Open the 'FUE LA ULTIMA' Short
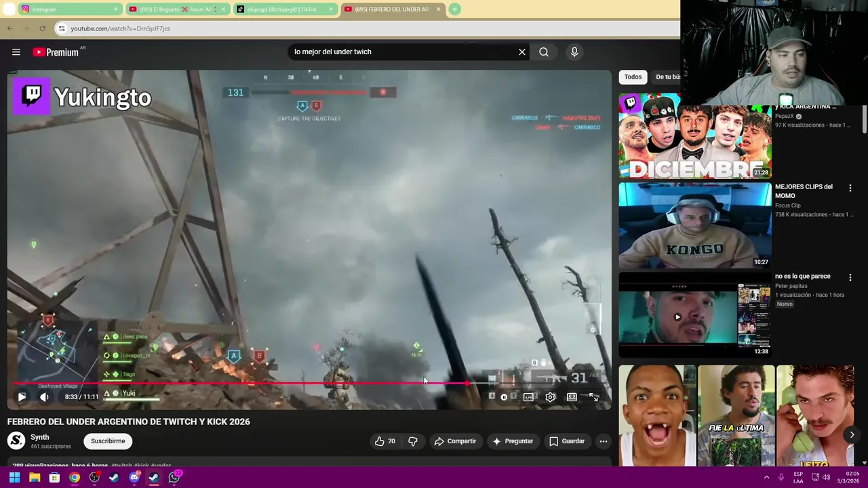This screenshot has width=868, height=488. pos(736,416)
